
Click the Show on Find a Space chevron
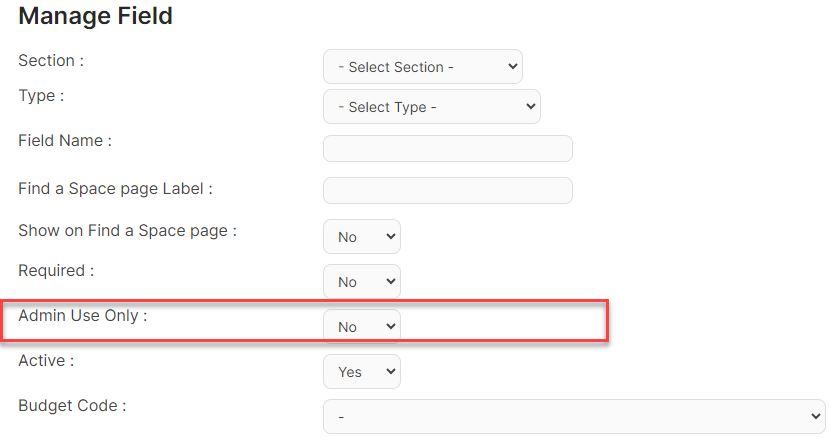391,237
